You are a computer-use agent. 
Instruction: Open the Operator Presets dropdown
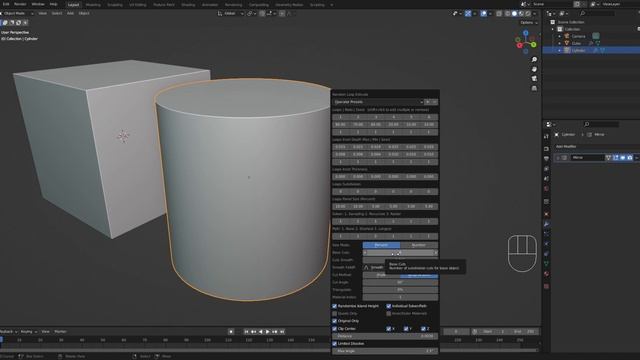[378, 102]
